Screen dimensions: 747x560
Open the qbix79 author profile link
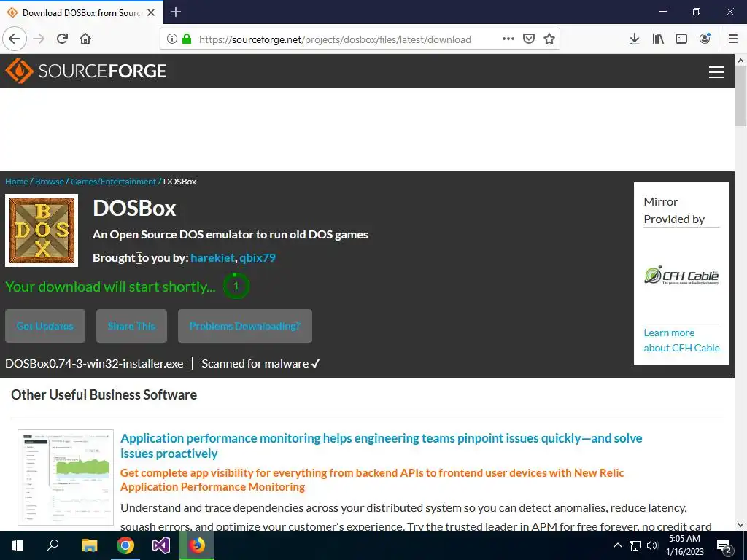pos(258,257)
